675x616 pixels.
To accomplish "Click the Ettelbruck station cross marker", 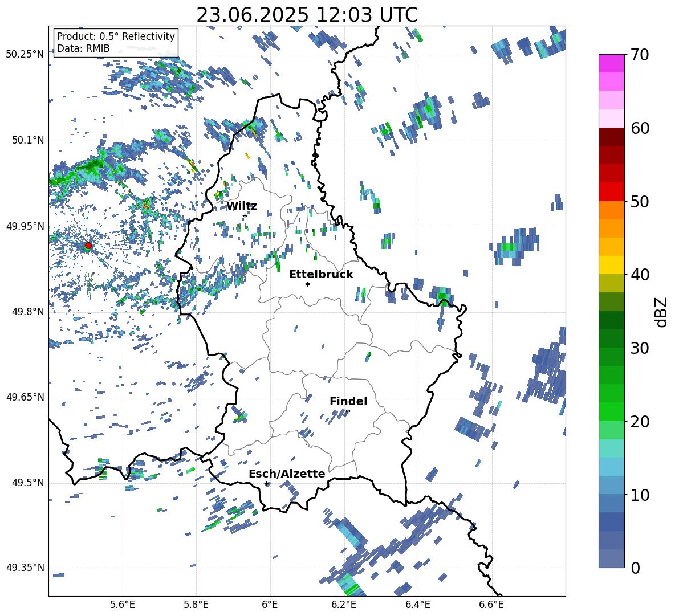I will [307, 284].
